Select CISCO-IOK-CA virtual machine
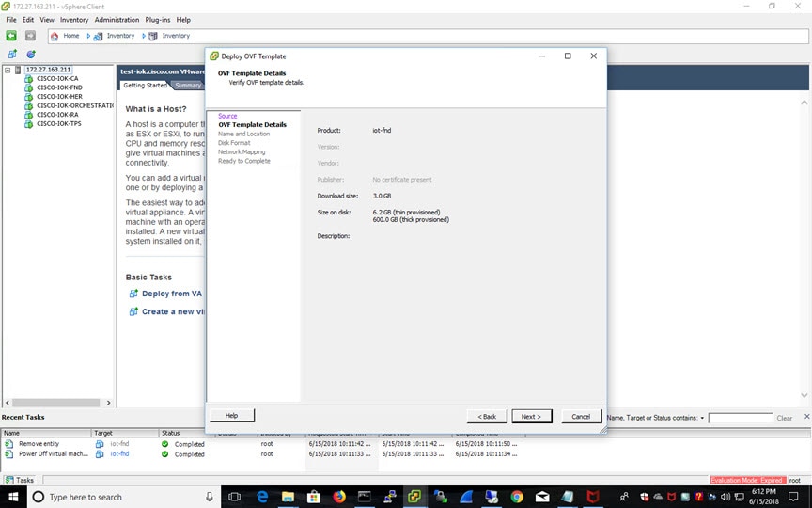 pyautogui.click(x=57, y=79)
